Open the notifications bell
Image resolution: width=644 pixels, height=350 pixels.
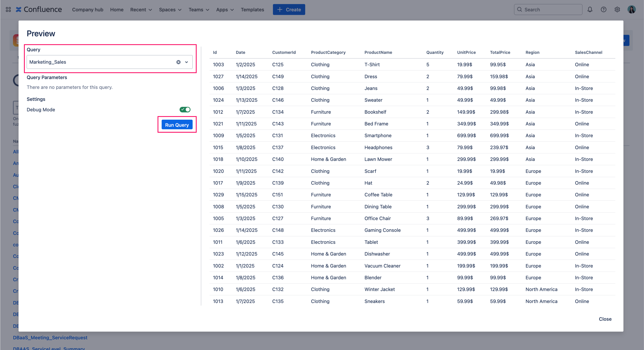tap(590, 9)
